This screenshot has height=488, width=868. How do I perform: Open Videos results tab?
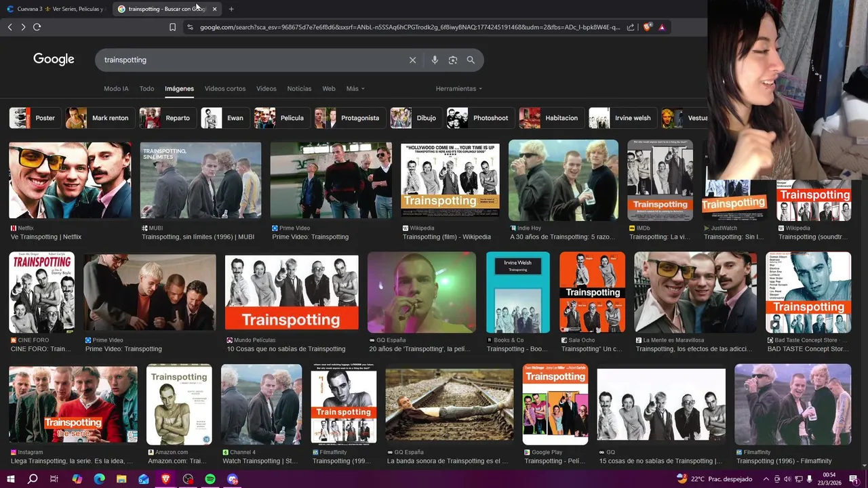(x=267, y=89)
